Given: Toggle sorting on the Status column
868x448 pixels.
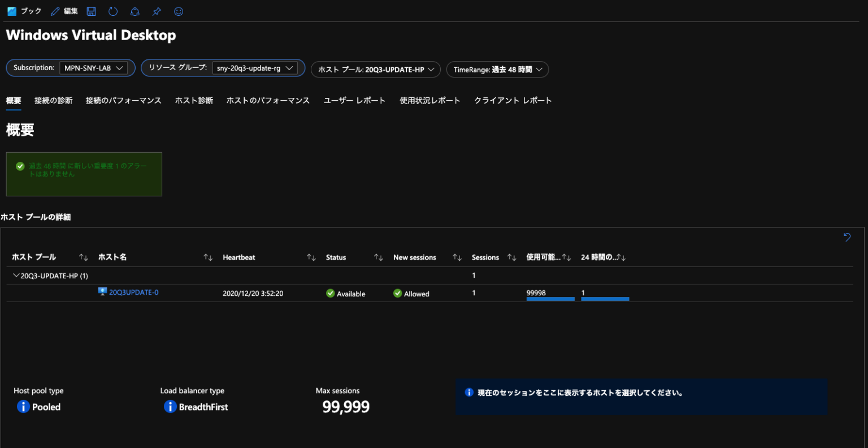Looking at the screenshot, I should [x=378, y=257].
